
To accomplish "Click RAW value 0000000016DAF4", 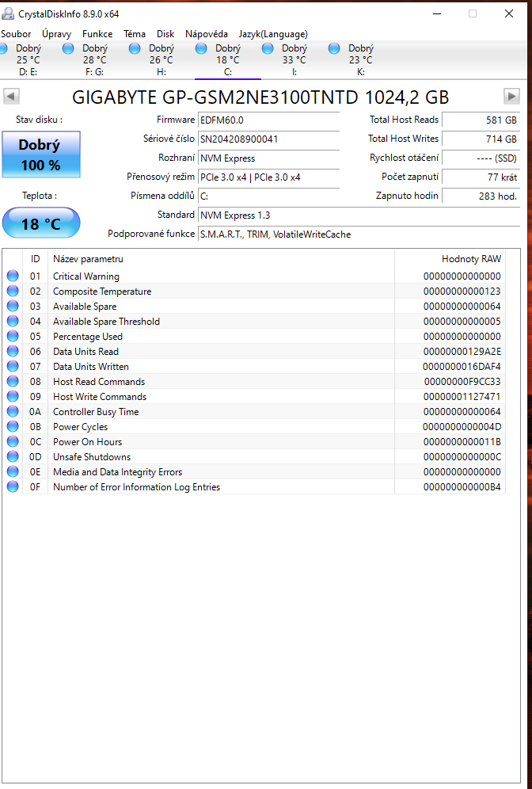I will click(x=462, y=367).
